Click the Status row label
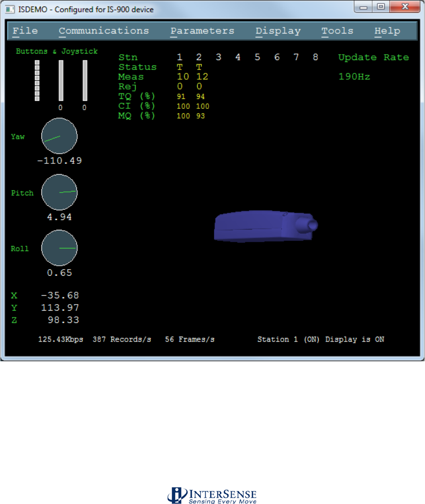The height and width of the screenshot is (504, 425). point(138,67)
